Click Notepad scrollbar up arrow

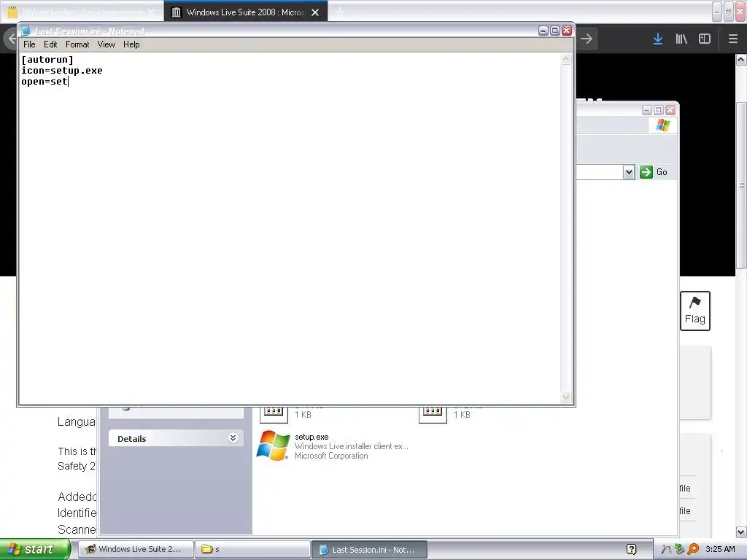[x=566, y=59]
